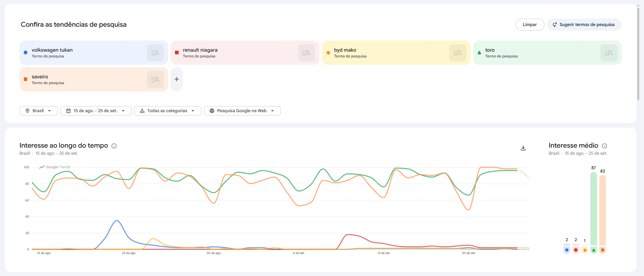The height and width of the screenshot is (276, 644).
Task: Open the byd mako search details icon
Action: click(458, 53)
